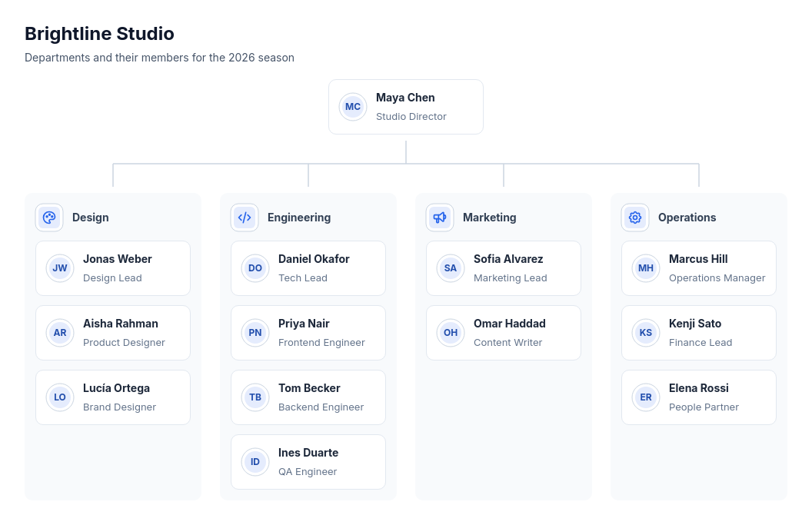Click the Content Writer role text
Image resolution: width=812 pixels, height=525 pixels.
[x=508, y=343]
